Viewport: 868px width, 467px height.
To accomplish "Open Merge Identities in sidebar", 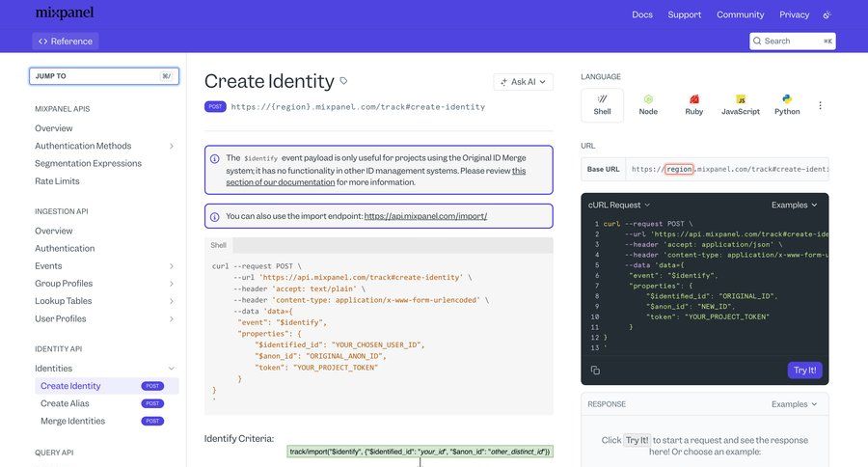I will pyautogui.click(x=72, y=421).
